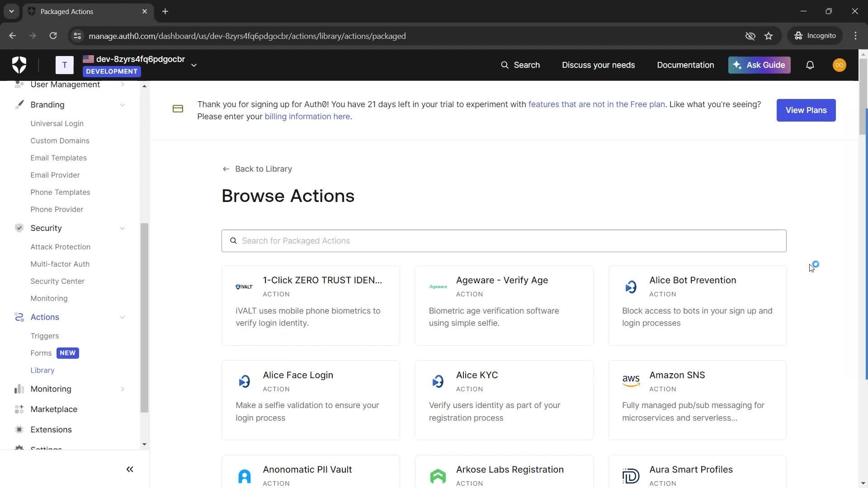The height and width of the screenshot is (488, 868).
Task: Open Attack Protection page
Action: (60, 247)
